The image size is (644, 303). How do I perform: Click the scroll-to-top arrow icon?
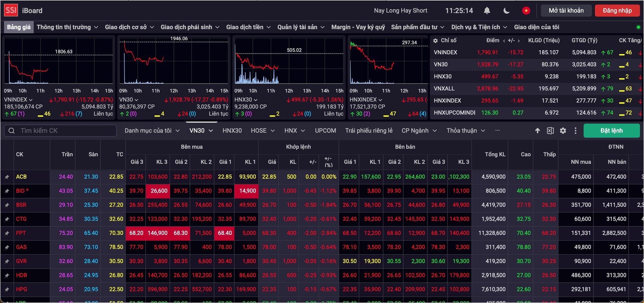click(537, 131)
